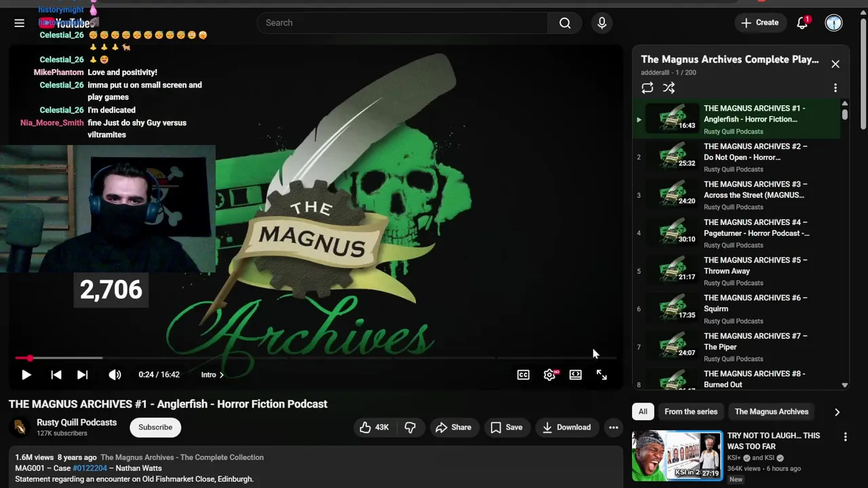Skip to next video
The width and height of the screenshot is (868, 488).
coord(82,375)
